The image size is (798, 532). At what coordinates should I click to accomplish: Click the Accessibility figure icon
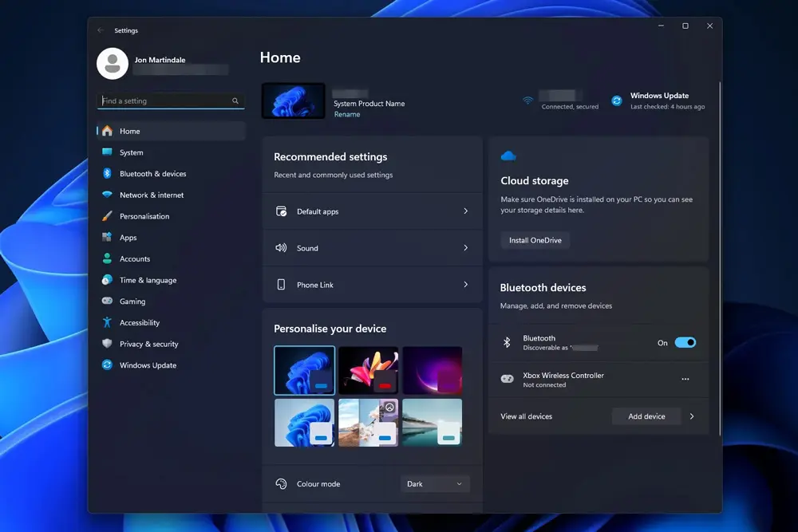107,322
